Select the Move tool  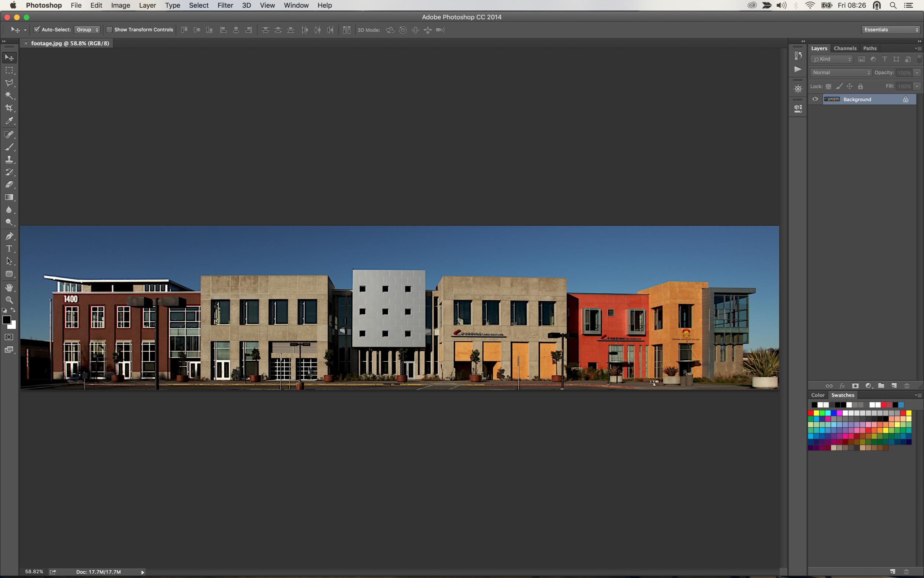(9, 58)
